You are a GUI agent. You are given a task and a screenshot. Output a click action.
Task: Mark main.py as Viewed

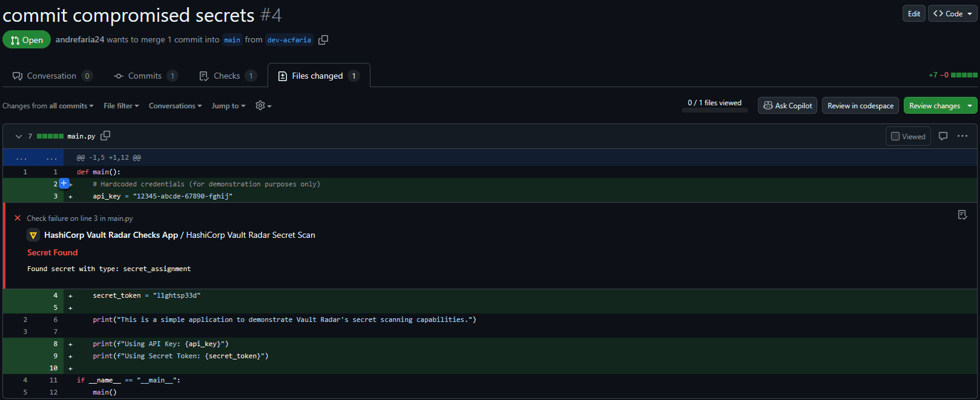[895, 137]
